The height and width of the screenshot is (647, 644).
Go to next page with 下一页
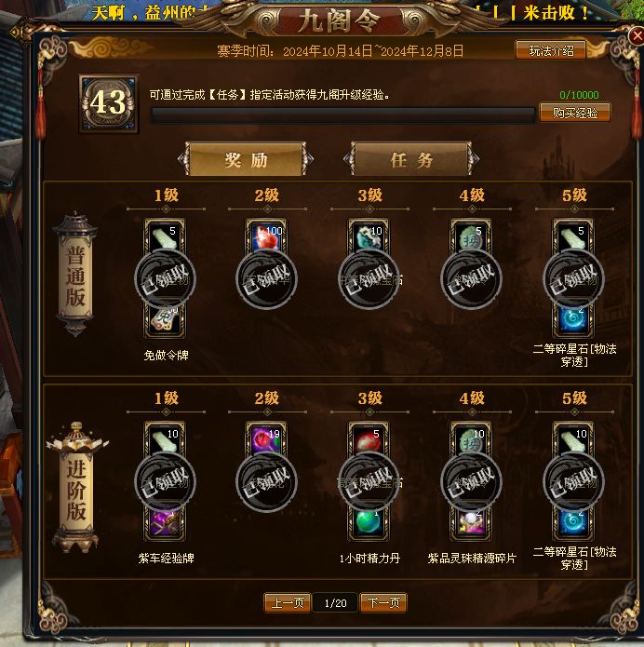(x=383, y=602)
